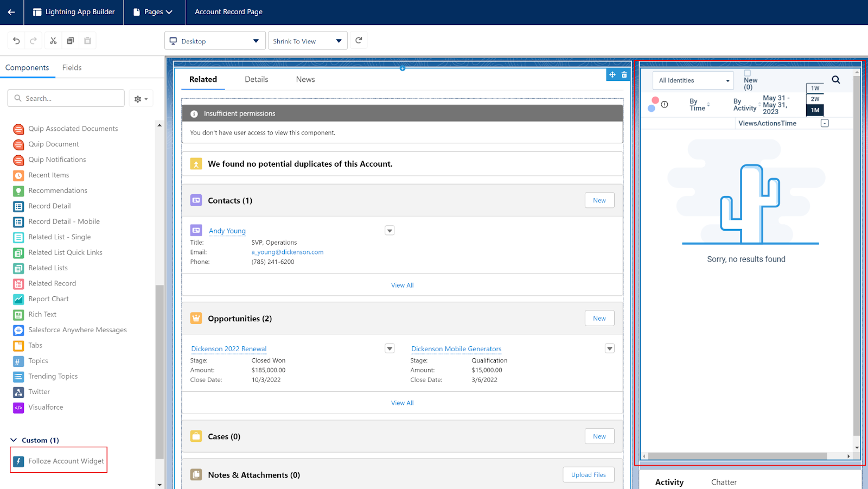Click the trash icon on the selected component
868x489 pixels.
[x=624, y=74]
